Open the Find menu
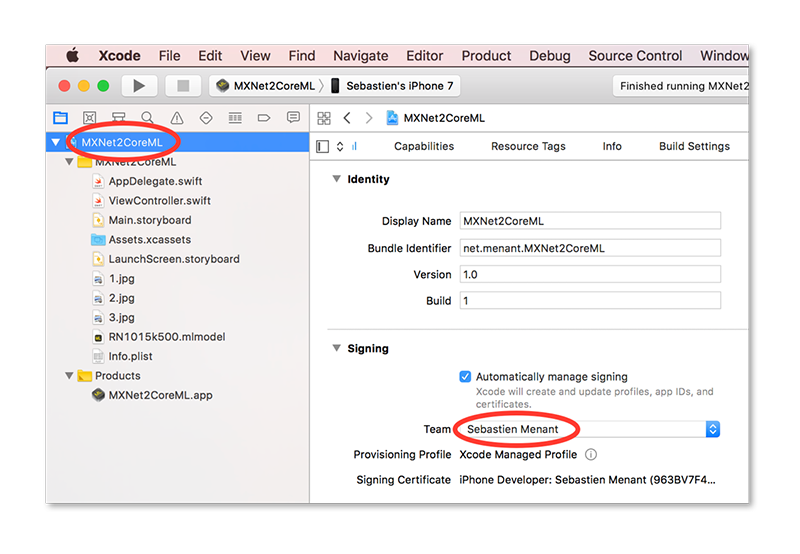 coord(302,56)
